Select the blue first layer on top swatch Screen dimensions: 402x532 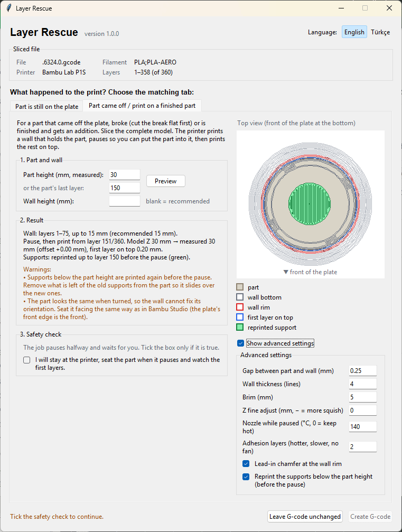point(240,317)
